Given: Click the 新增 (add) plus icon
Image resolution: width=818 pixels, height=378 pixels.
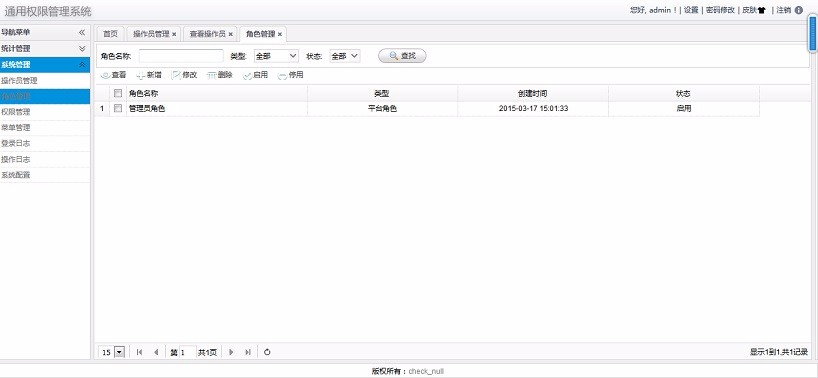Looking at the screenshot, I should click(141, 76).
